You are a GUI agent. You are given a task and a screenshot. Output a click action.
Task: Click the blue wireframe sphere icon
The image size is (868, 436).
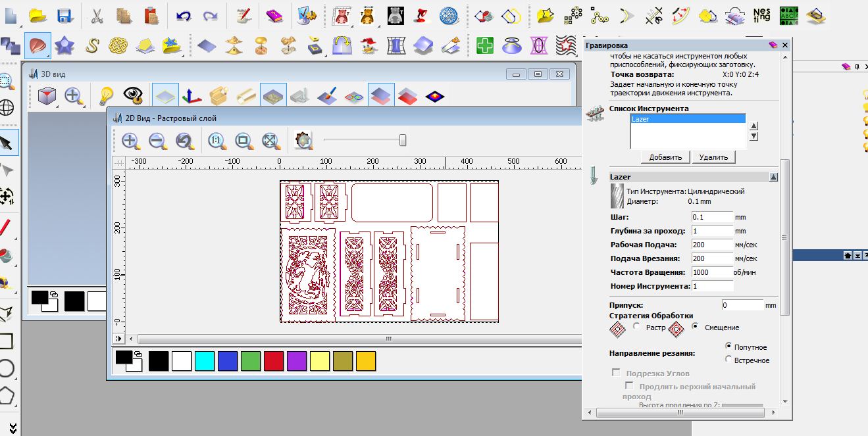pos(449,14)
